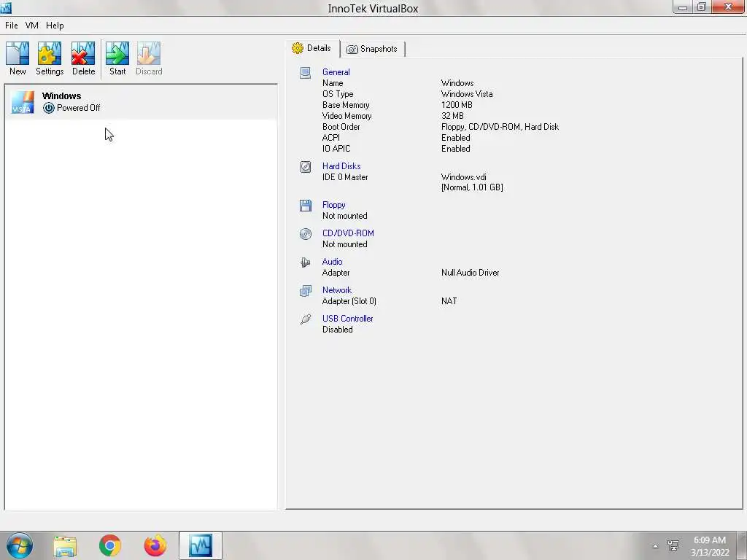
Task: Click the 'IO APIC' label
Action: [x=336, y=149]
